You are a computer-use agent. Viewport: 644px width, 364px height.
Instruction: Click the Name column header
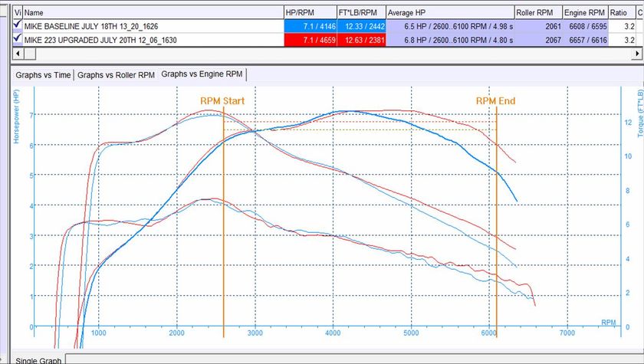coord(153,13)
